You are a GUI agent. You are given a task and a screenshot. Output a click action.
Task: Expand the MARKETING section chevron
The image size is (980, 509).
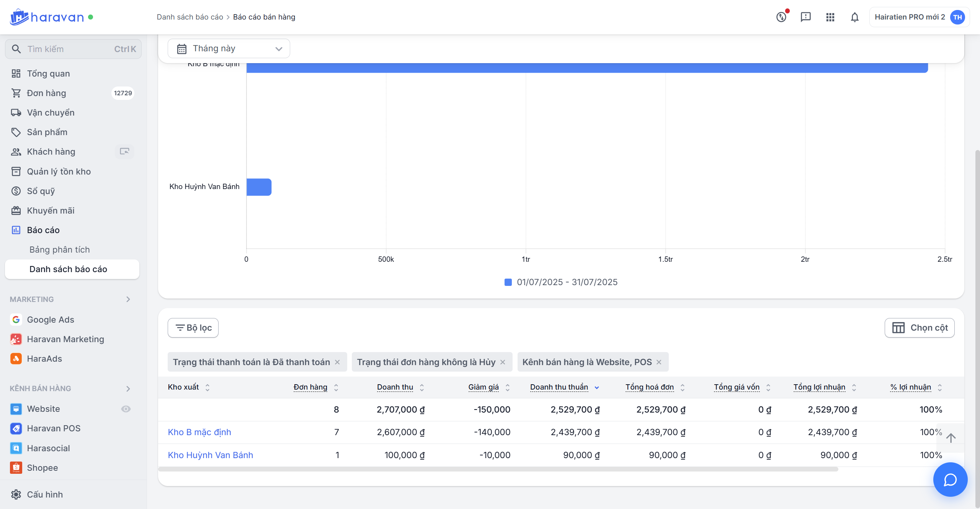(128, 299)
